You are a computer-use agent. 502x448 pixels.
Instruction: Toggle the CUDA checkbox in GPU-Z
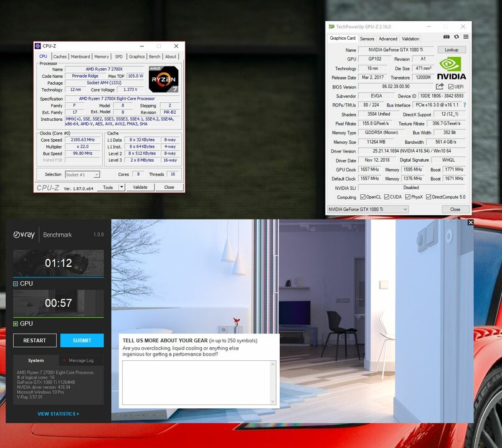coord(386,197)
